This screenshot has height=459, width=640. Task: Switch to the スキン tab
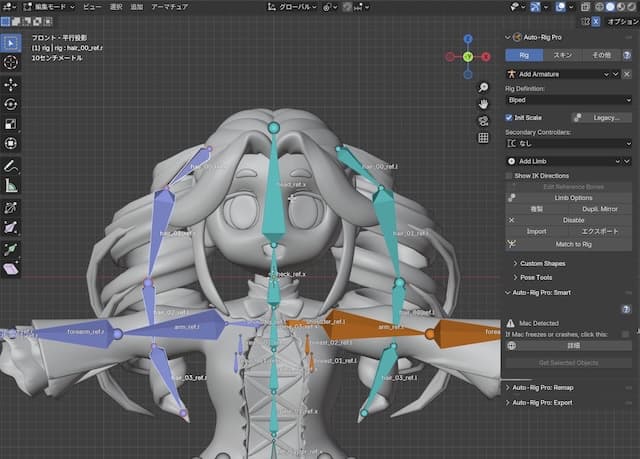click(x=563, y=55)
